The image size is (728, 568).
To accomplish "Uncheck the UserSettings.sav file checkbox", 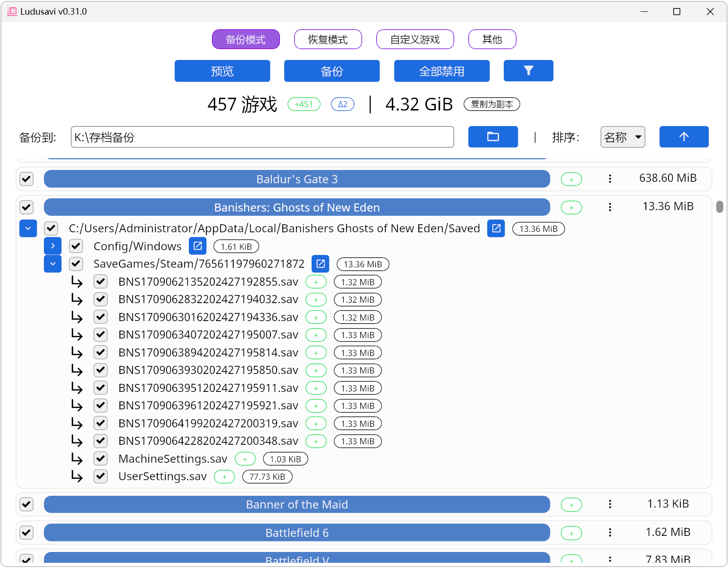I will [101, 476].
